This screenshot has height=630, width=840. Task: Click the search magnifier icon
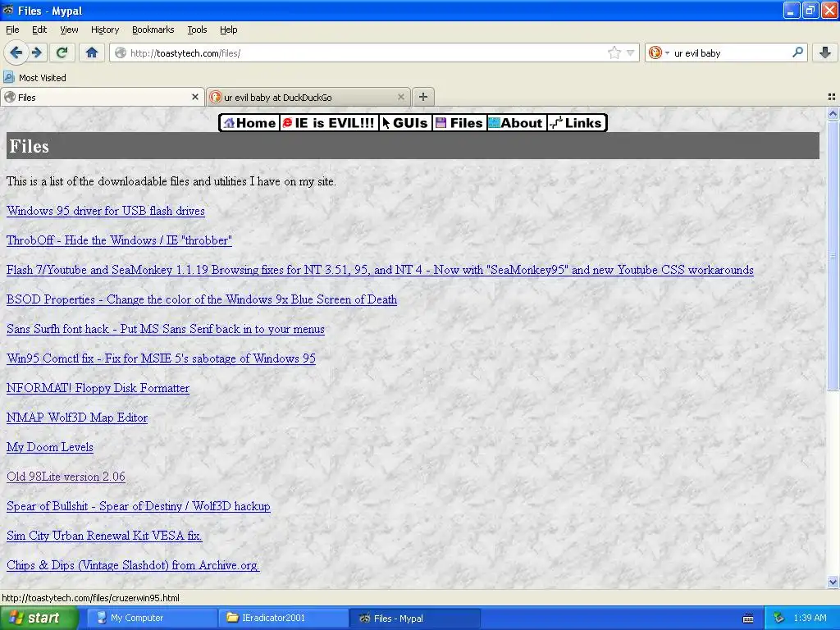click(797, 52)
